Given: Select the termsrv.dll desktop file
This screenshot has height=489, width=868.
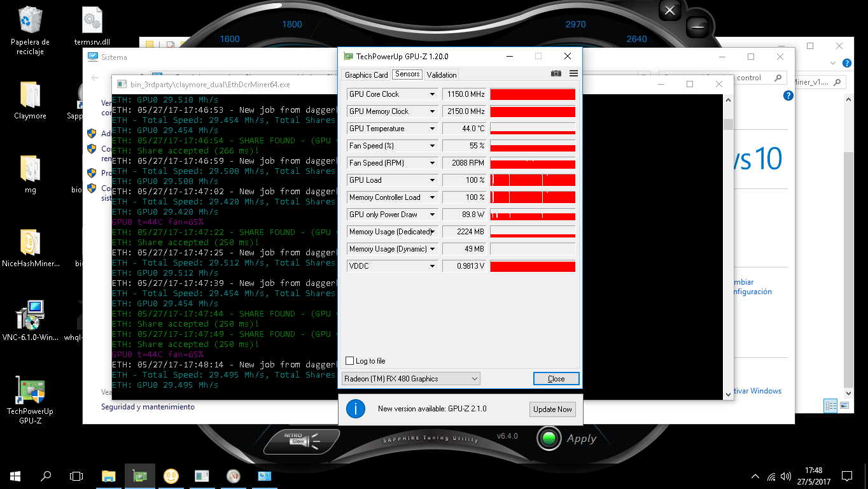Looking at the screenshot, I should click(x=93, y=27).
